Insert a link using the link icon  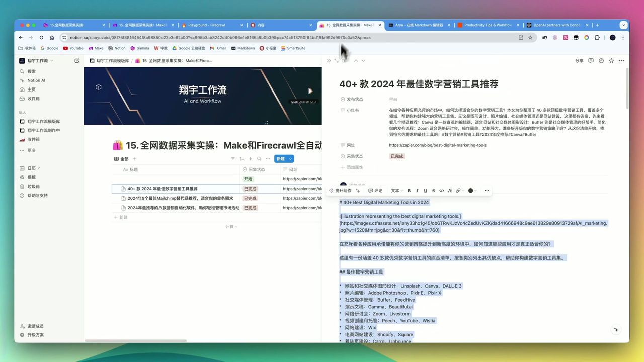[458, 191]
